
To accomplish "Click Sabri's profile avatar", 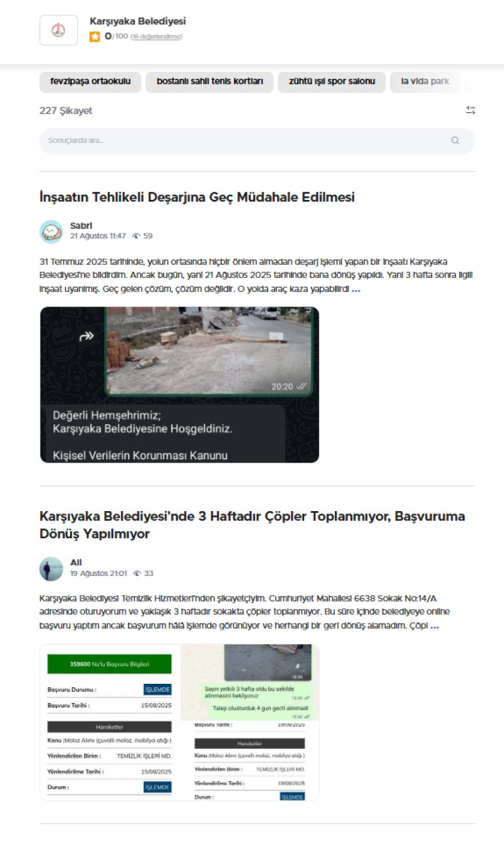I will point(51,231).
